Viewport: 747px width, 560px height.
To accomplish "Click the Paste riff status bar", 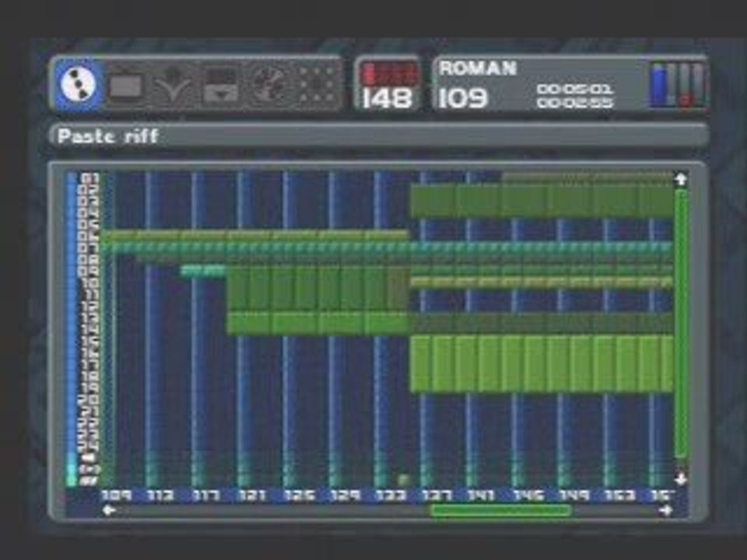I will point(379,136).
